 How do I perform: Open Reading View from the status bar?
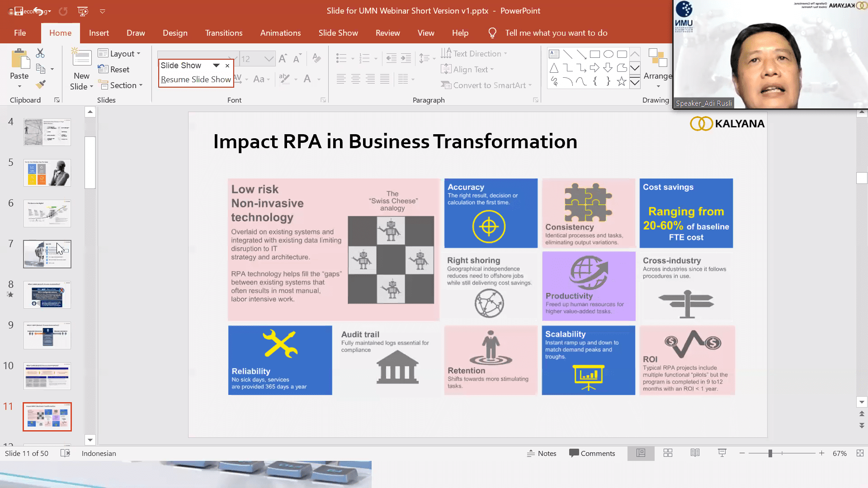[695, 453]
